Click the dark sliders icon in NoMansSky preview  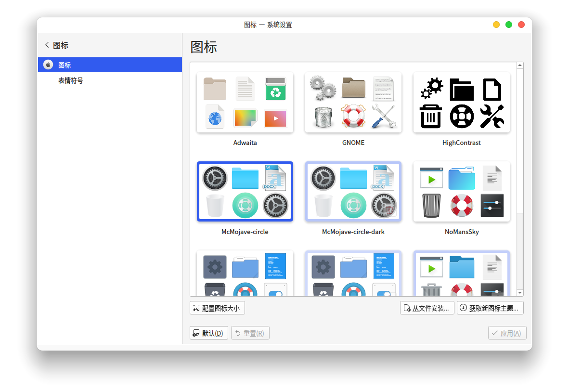pos(492,206)
